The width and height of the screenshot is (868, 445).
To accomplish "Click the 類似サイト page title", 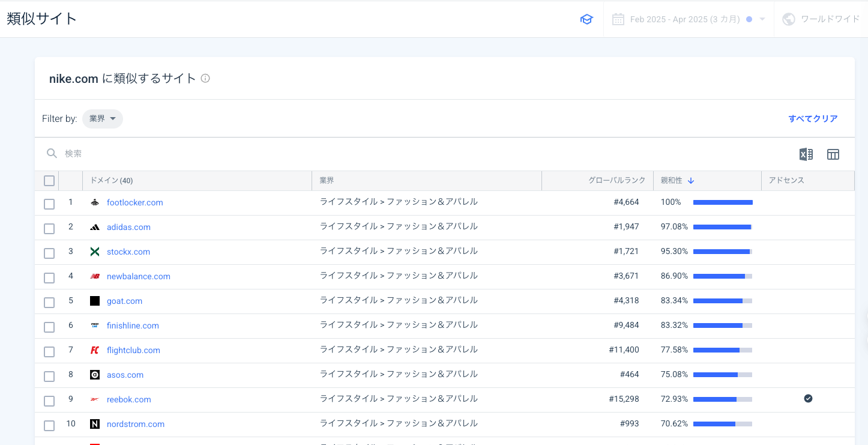I will click(x=42, y=19).
